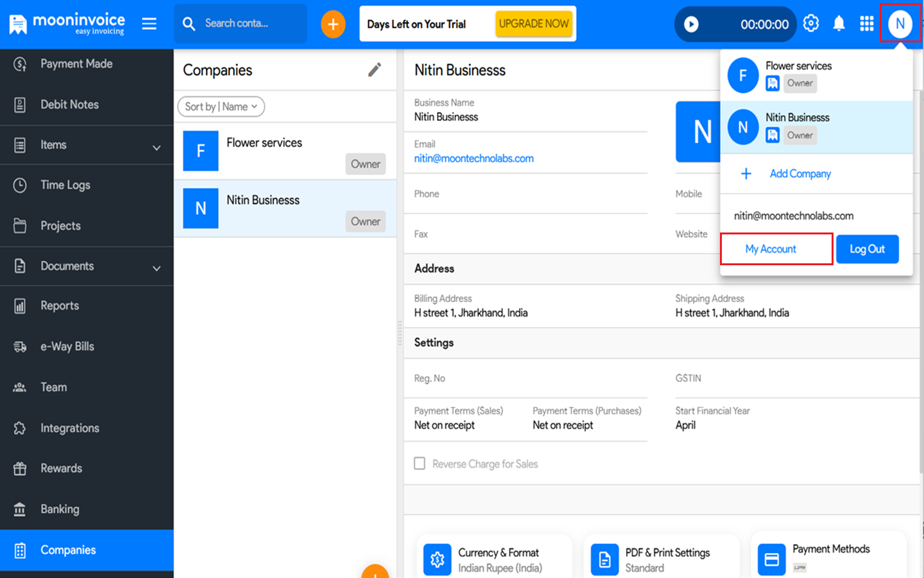The image size is (924, 578).
Task: Select Nitin Businesss in account dropdown
Action: pyautogui.click(x=817, y=127)
